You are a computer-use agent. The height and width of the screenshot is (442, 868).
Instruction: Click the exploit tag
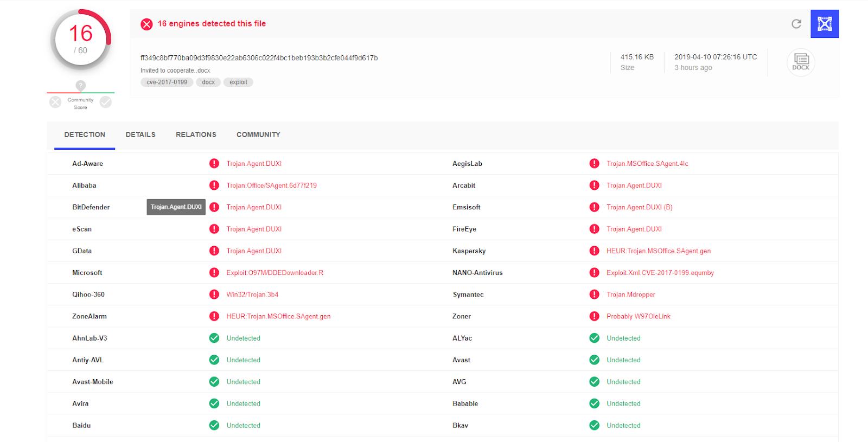238,82
